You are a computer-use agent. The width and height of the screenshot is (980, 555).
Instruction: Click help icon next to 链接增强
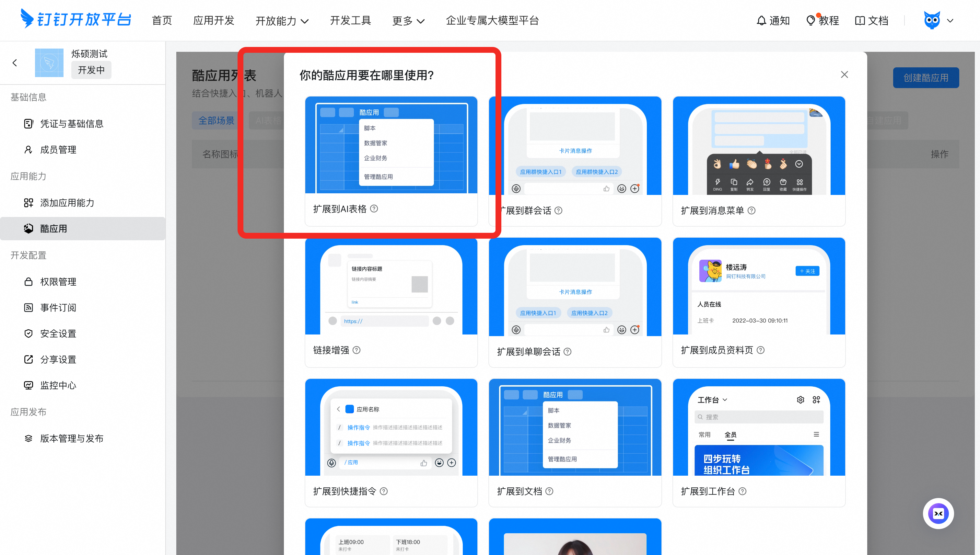[357, 350]
